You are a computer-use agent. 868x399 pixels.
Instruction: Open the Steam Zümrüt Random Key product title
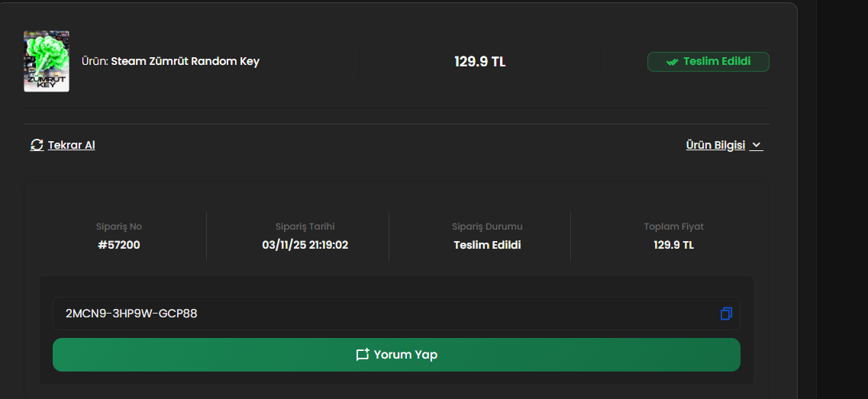[185, 62]
